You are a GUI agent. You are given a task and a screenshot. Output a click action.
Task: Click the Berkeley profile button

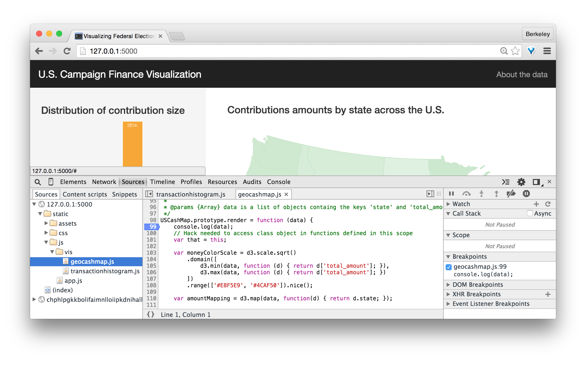pyautogui.click(x=537, y=34)
